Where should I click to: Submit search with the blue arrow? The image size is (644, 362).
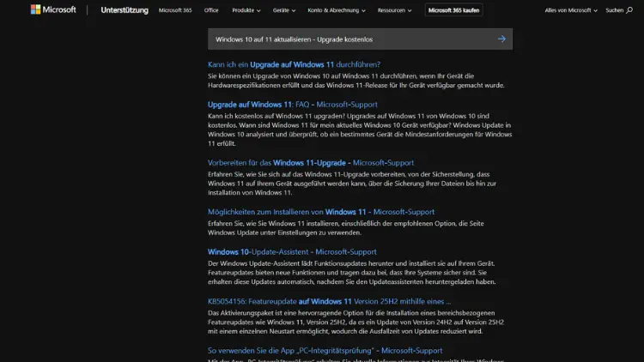(x=501, y=39)
